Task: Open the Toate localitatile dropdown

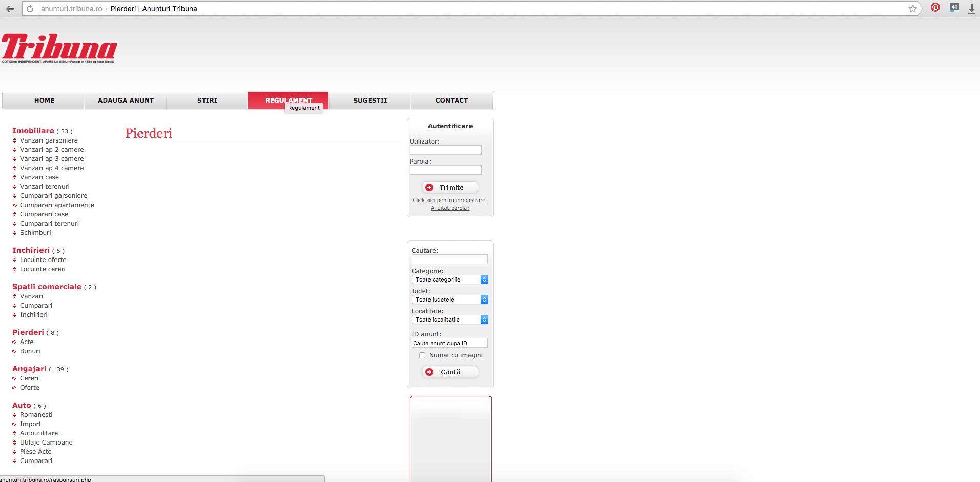Action: pos(450,319)
